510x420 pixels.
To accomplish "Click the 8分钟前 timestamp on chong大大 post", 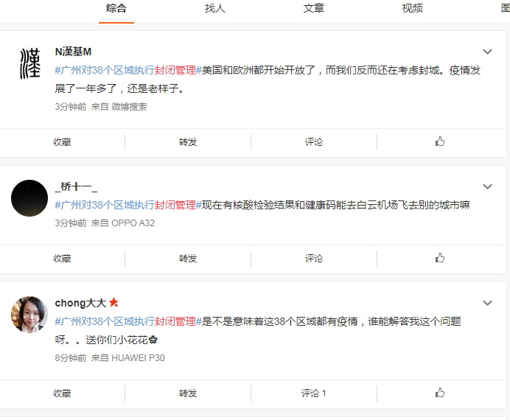I will pos(71,358).
